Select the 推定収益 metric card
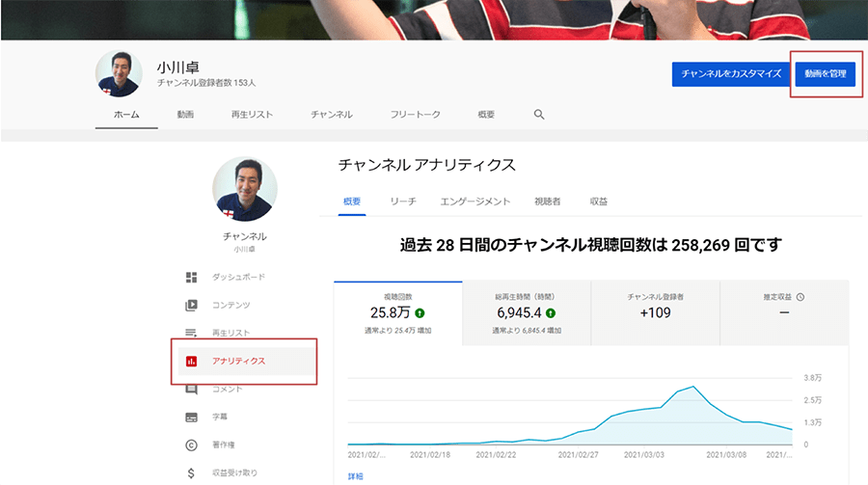 point(784,313)
